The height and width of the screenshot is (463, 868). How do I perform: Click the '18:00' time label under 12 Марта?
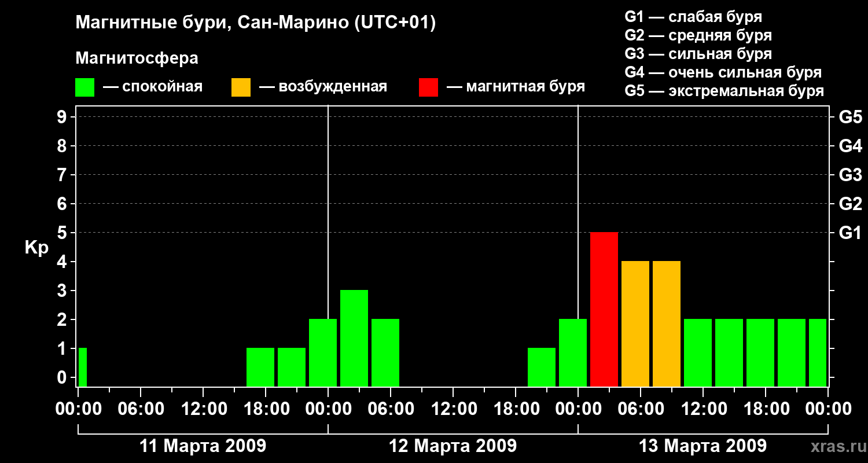(x=516, y=410)
